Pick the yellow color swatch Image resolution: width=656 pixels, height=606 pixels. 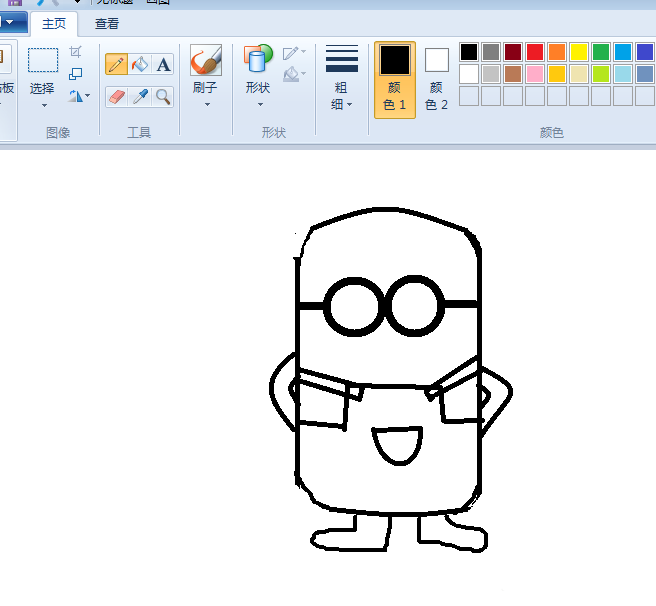pyautogui.click(x=579, y=52)
